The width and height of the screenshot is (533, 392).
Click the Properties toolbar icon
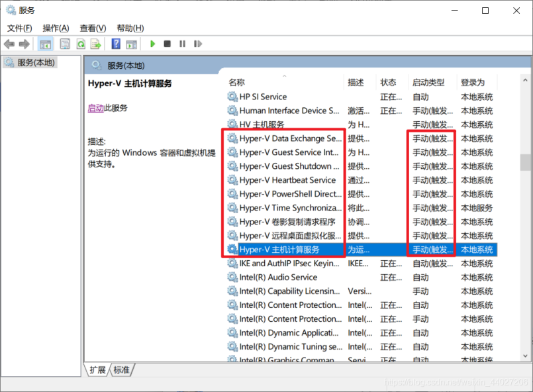pyautogui.click(x=65, y=44)
